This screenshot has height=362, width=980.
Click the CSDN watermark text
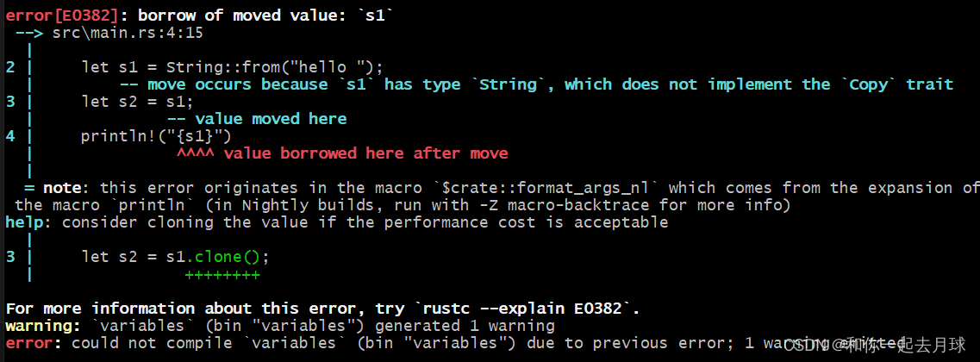[874, 345]
